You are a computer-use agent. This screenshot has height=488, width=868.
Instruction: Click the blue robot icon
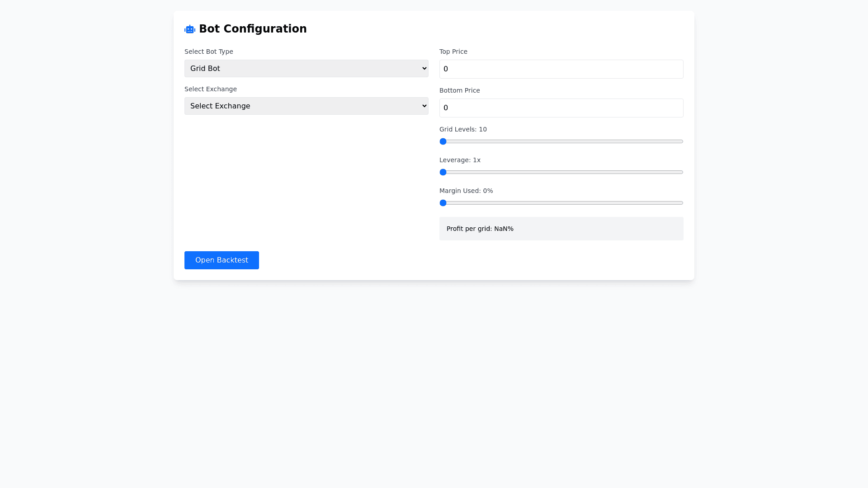189,29
